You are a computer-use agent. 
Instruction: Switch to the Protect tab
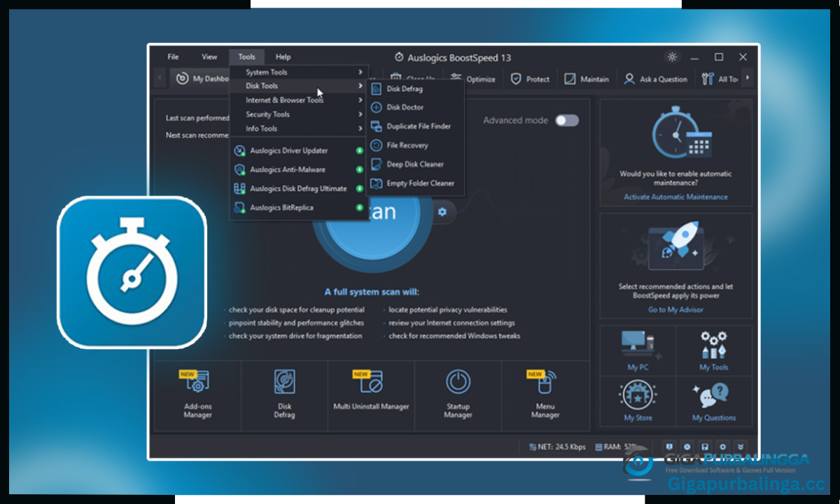[x=530, y=79]
